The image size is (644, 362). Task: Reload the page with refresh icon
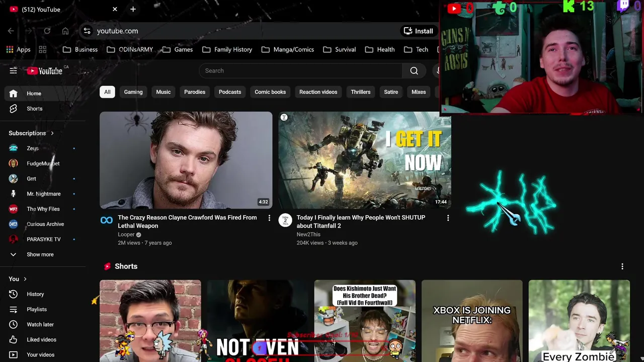[47, 31]
